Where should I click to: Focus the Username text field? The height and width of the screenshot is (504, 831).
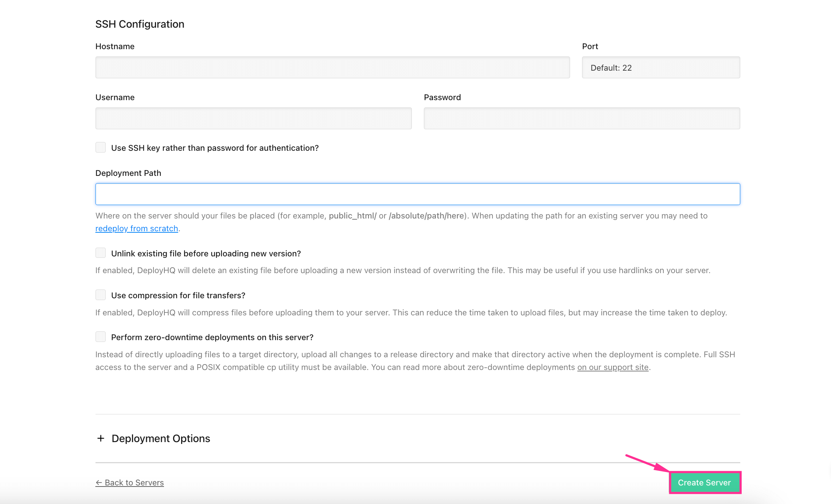pyautogui.click(x=253, y=118)
